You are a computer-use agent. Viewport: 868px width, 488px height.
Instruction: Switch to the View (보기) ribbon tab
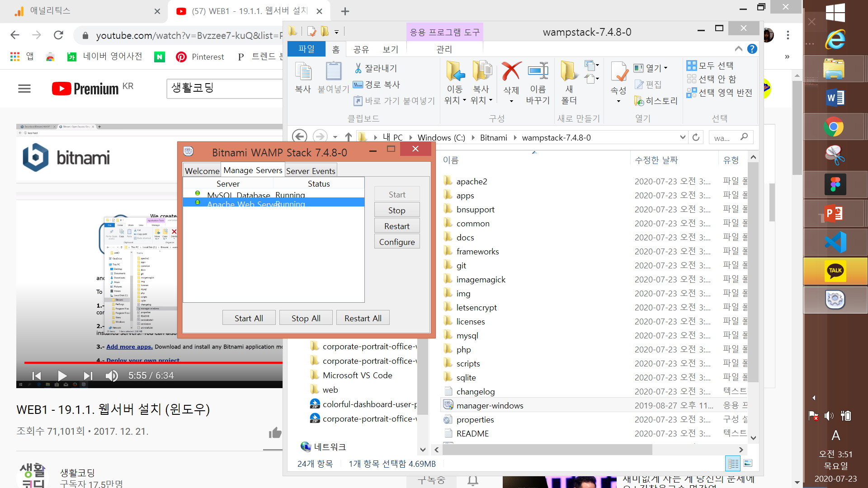point(391,49)
